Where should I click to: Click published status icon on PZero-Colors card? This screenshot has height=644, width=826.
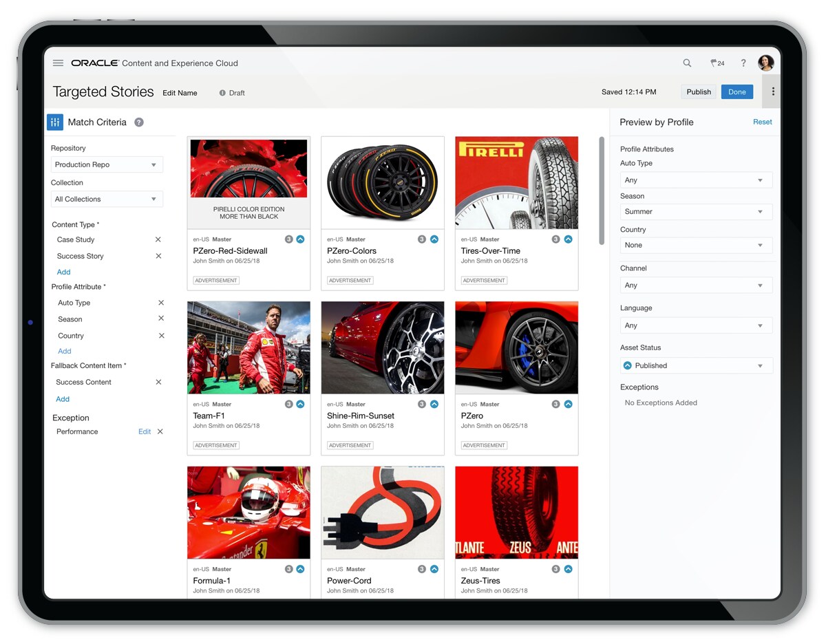pos(434,239)
